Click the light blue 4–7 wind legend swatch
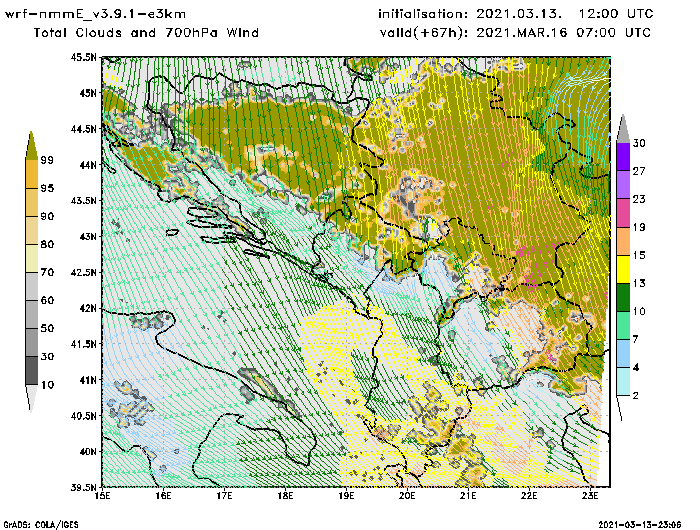Viewport: 700px width, 530px height. [x=623, y=354]
